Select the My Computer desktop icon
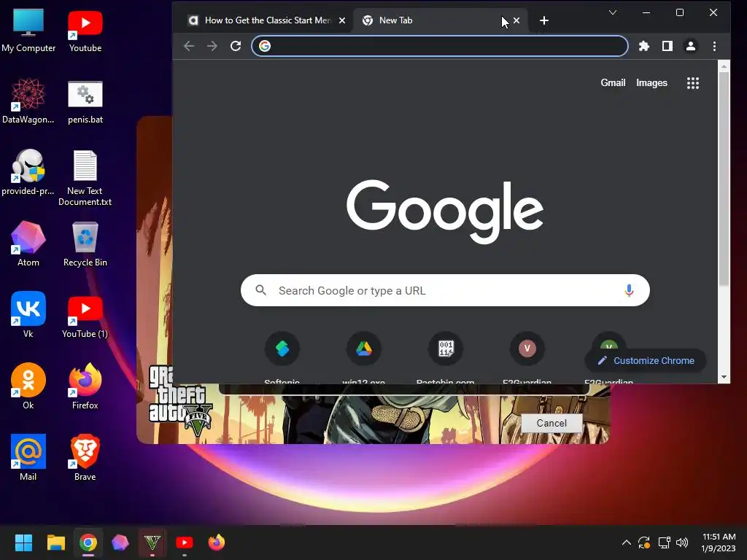Image resolution: width=747 pixels, height=560 pixels. [x=28, y=31]
